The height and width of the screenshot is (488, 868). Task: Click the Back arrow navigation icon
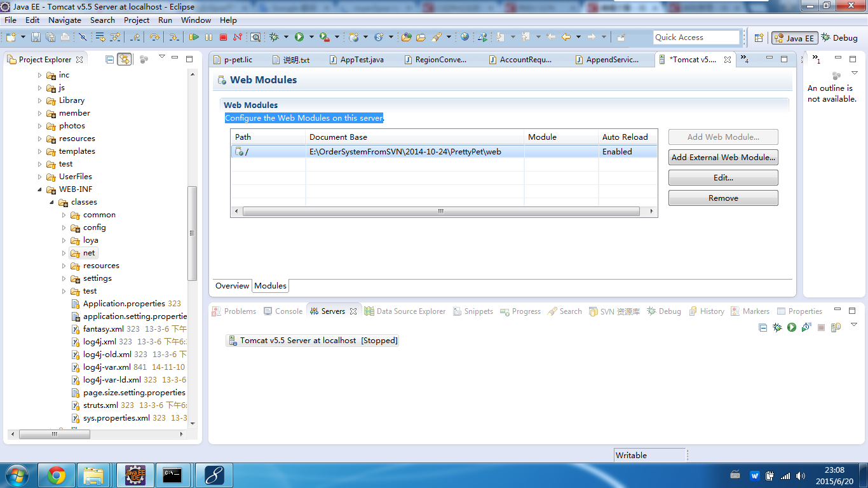[566, 37]
